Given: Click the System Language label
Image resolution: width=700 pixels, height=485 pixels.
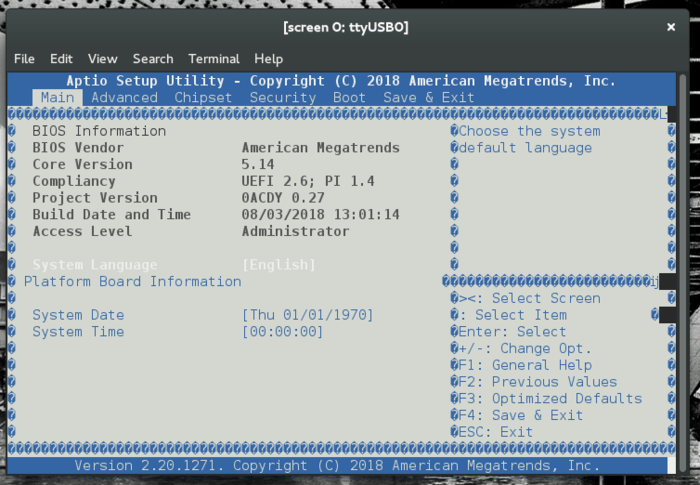Looking at the screenshot, I should coord(95,265).
